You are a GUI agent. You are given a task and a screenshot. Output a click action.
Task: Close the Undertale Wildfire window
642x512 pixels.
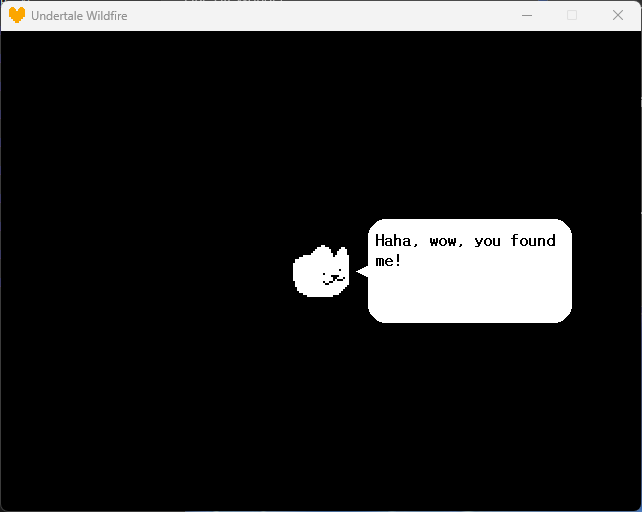pos(618,16)
